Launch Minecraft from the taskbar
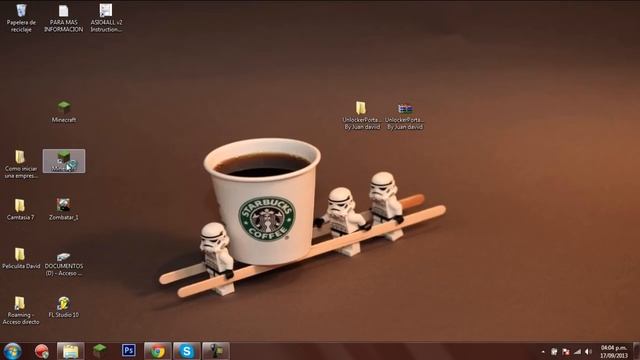This screenshot has width=640, height=360. [x=99, y=351]
